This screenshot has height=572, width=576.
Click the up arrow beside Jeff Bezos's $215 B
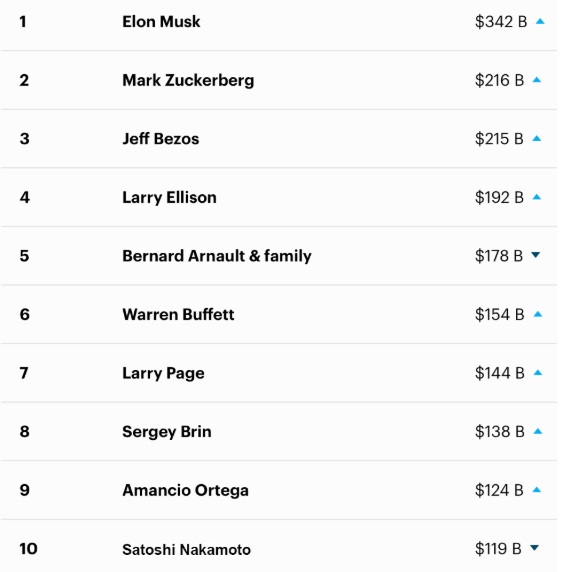(x=537, y=138)
